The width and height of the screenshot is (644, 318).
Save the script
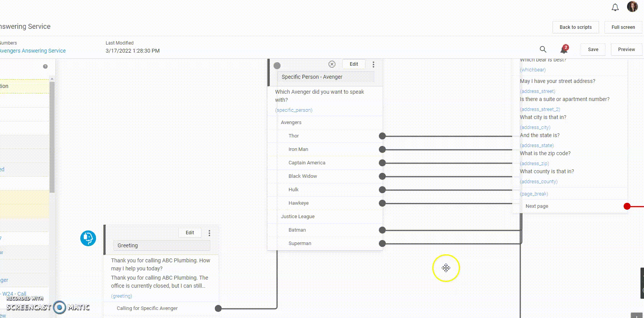click(593, 50)
